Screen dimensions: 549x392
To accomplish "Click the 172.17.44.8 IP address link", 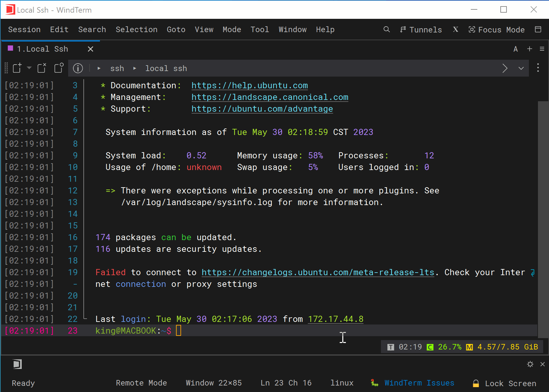I will tap(335, 319).
